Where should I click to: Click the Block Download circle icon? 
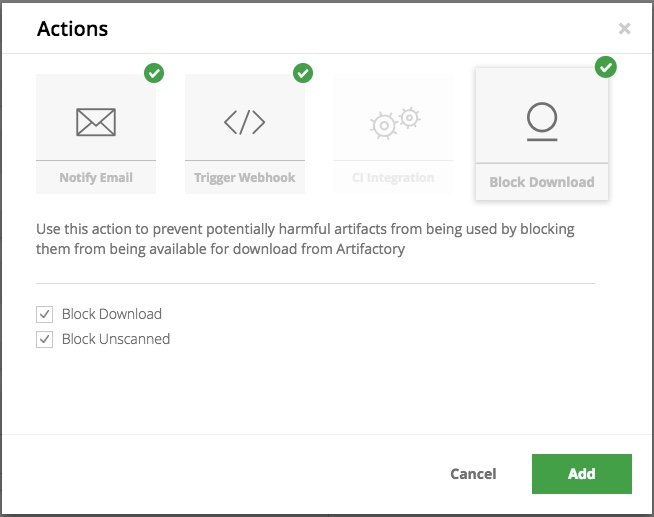(541, 122)
